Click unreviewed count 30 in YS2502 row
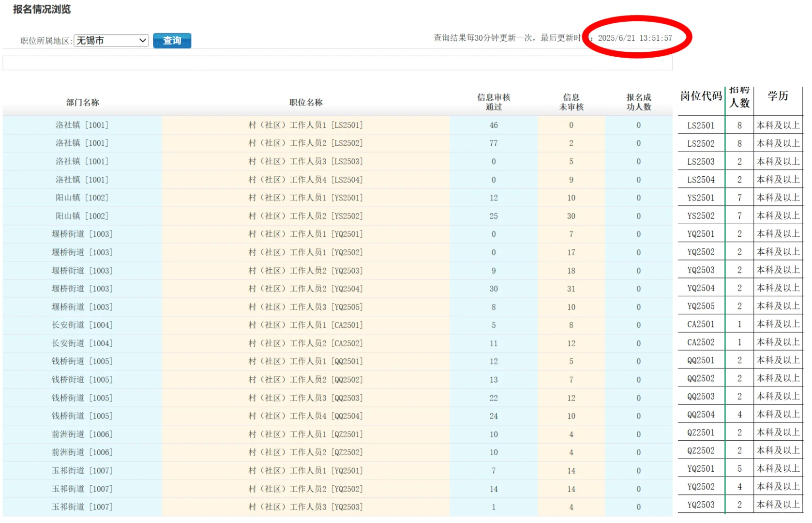This screenshot has height=523, width=812. pyautogui.click(x=571, y=216)
